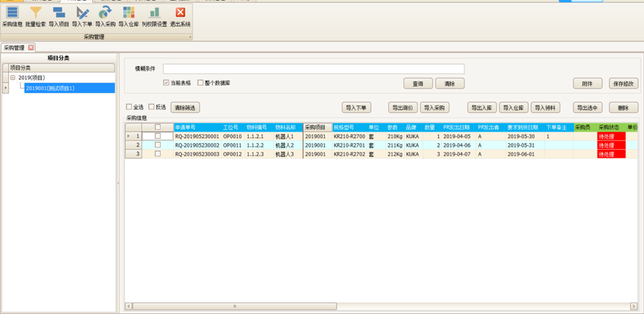Click the 采购项目 column header
The height and width of the screenshot is (314, 644).
pyautogui.click(x=316, y=127)
